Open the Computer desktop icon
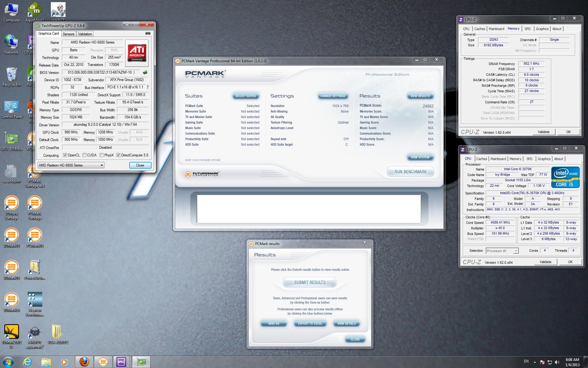The image size is (588, 368). [x=12, y=13]
